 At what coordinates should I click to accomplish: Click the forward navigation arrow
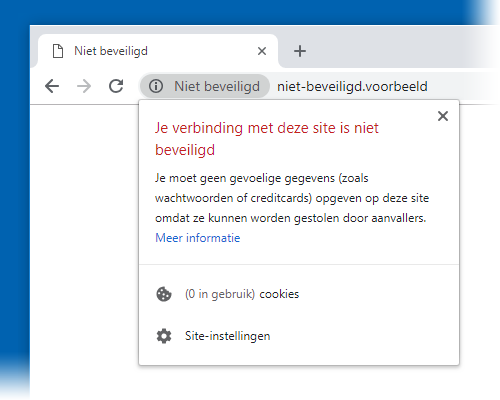coord(84,86)
